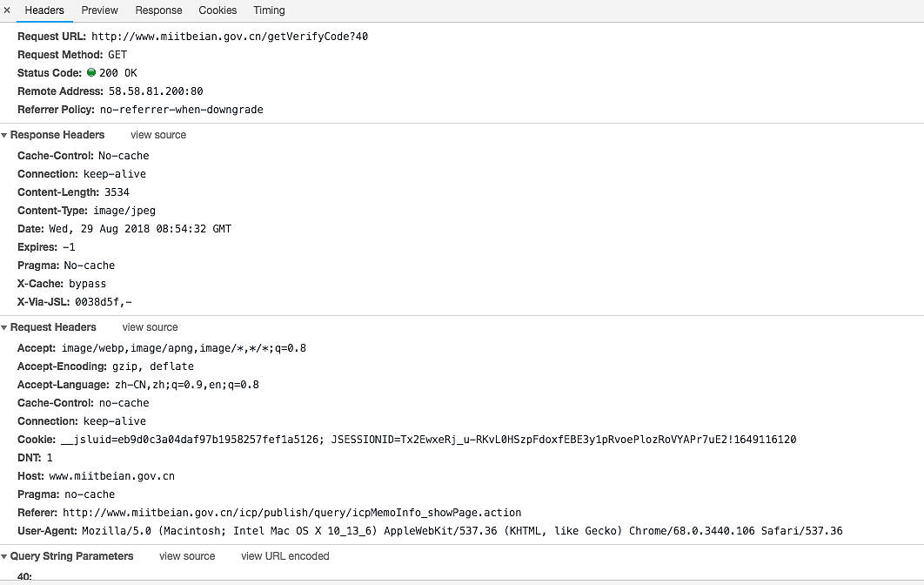The image size is (924, 585).
Task: Click view URL encoded link
Action: tap(285, 556)
